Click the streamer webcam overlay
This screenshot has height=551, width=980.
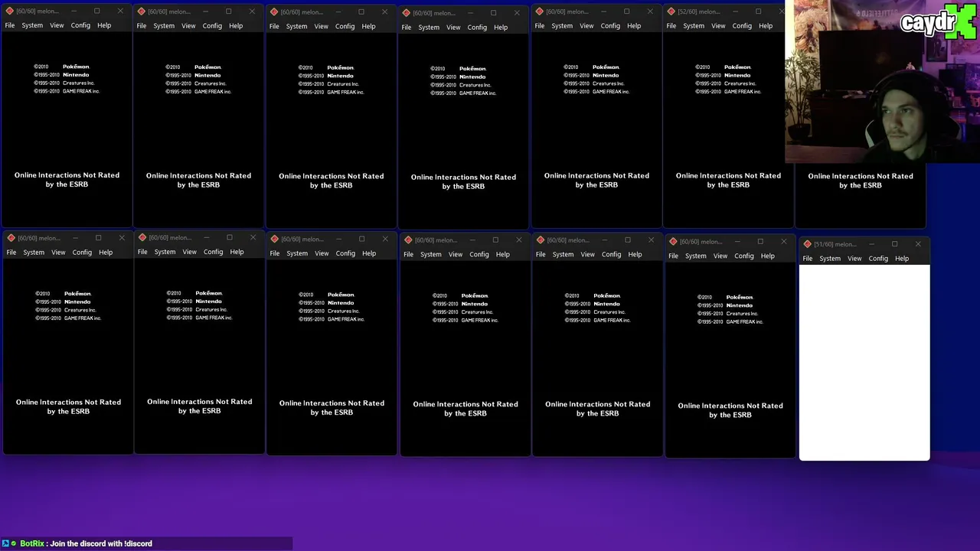882,81
